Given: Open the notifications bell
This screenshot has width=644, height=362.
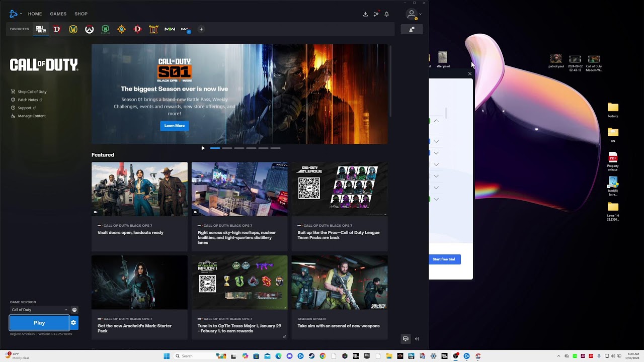Looking at the screenshot, I should 386,14.
